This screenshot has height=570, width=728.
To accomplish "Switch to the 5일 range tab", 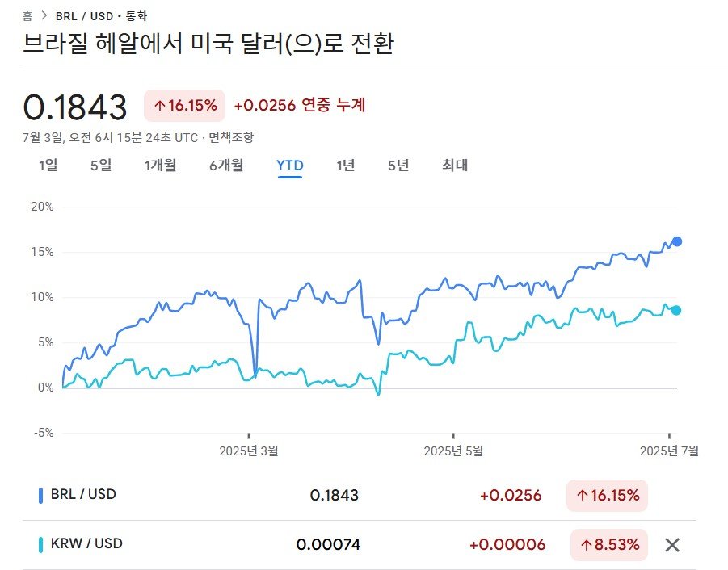I will [101, 166].
